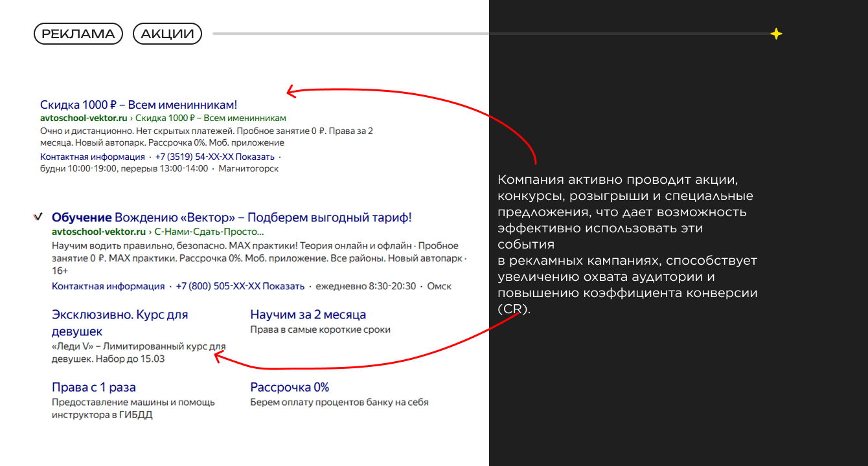Image resolution: width=868 pixels, height=466 pixels.
Task: Show the full +7 (3519) phone number
Action: point(215,157)
